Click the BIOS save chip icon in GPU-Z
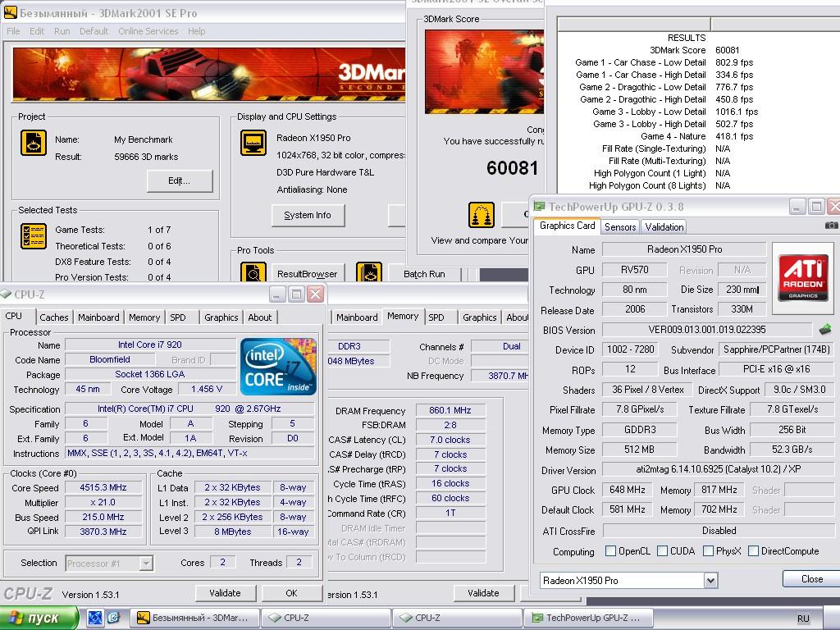The height and width of the screenshot is (630, 840). click(x=825, y=329)
